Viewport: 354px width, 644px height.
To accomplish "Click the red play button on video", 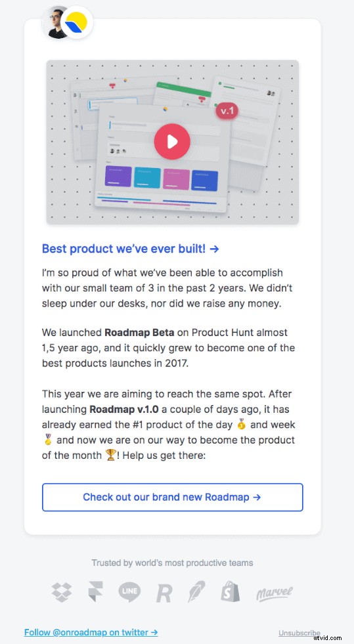I will 172,142.
